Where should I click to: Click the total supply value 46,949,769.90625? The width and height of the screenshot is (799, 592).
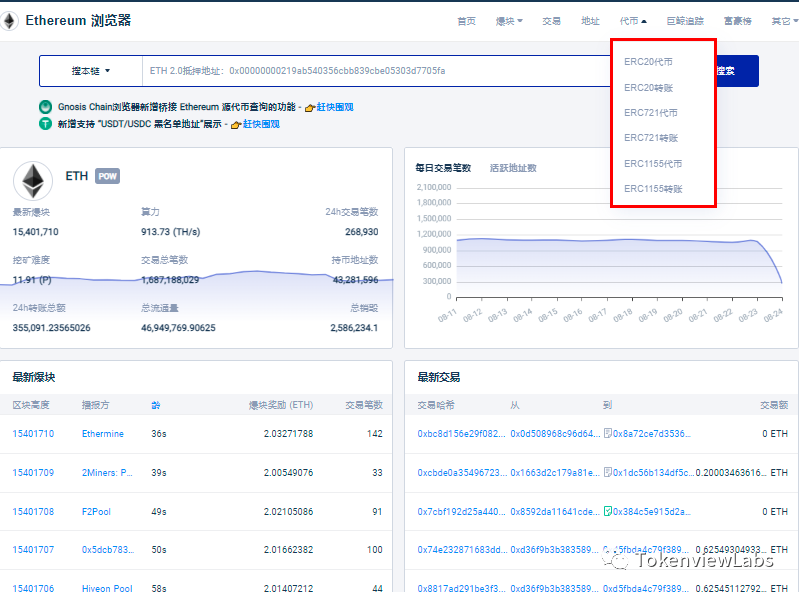pyautogui.click(x=178, y=328)
